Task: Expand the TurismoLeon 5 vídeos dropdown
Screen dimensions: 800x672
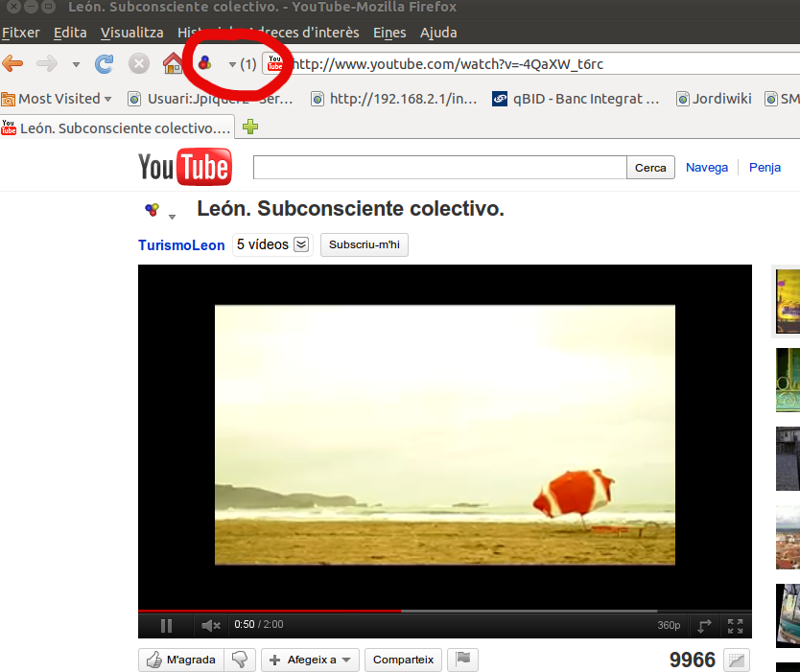Action: [x=301, y=244]
